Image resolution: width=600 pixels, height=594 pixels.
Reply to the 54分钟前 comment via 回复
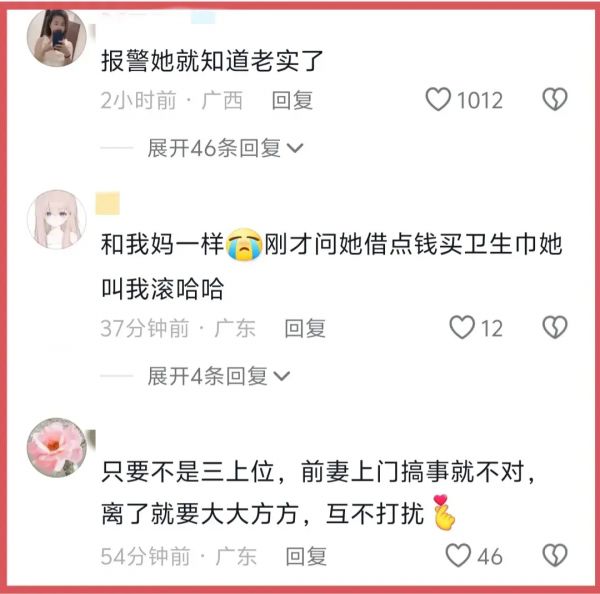tap(306, 556)
